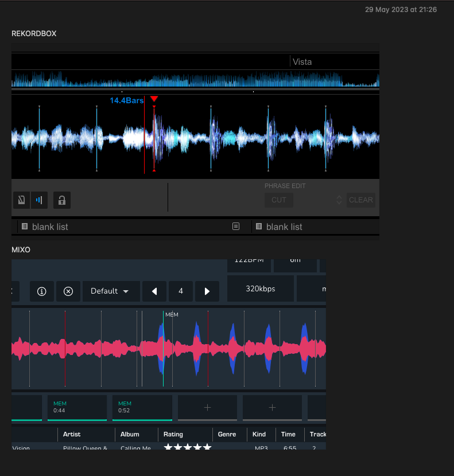Click the circled X clear icon
The height and width of the screenshot is (476, 454).
click(x=68, y=291)
